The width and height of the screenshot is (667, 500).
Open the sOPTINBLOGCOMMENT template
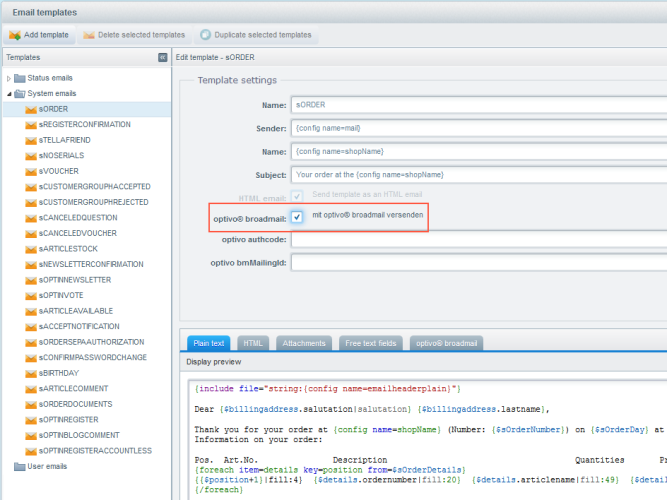click(79, 435)
